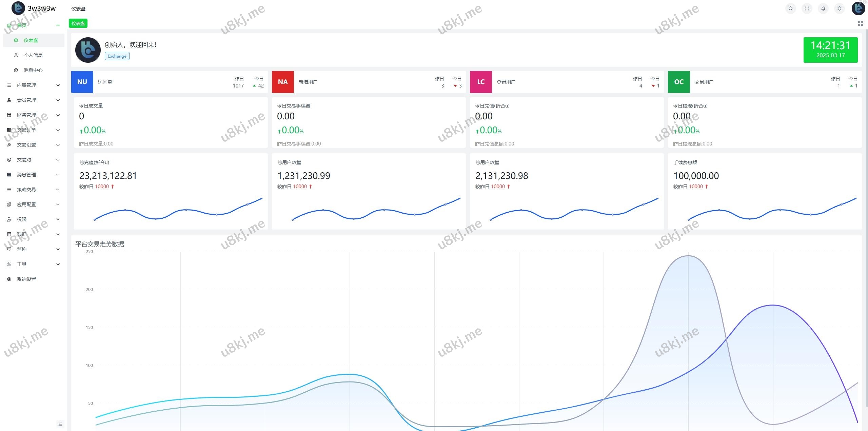Open 消息中心 in the sidebar
The width and height of the screenshot is (868, 431).
(33, 70)
